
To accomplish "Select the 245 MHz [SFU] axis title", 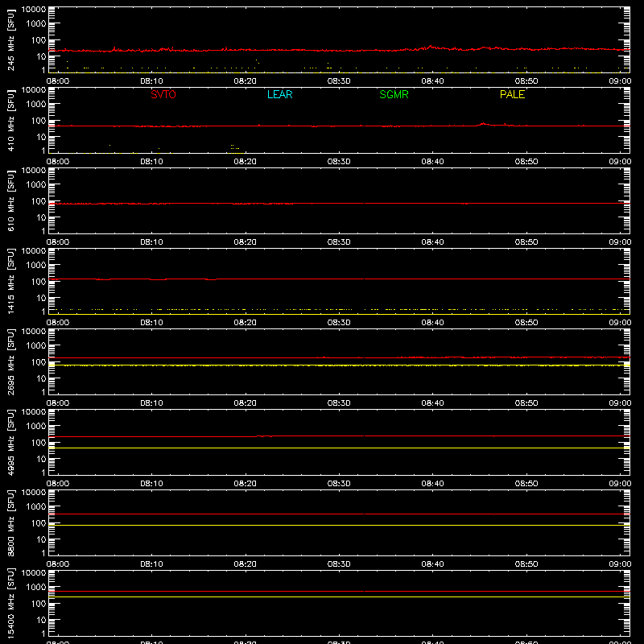I will coord(10,39).
